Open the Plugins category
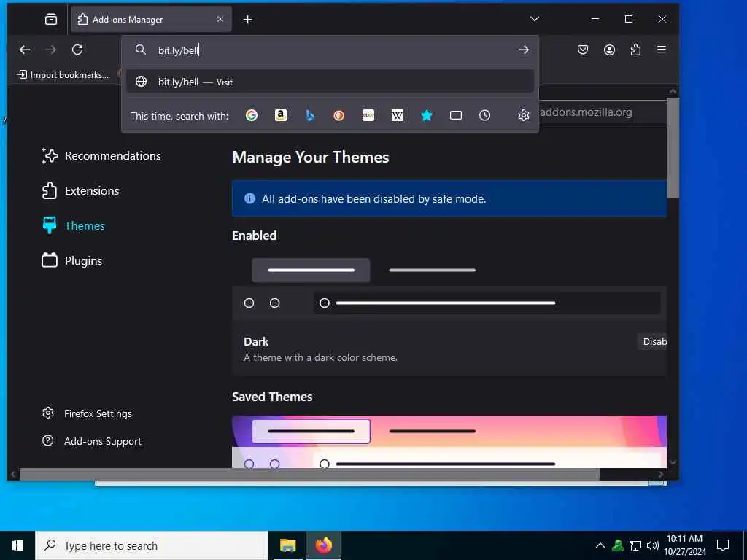This screenshot has width=747, height=560. (72, 260)
